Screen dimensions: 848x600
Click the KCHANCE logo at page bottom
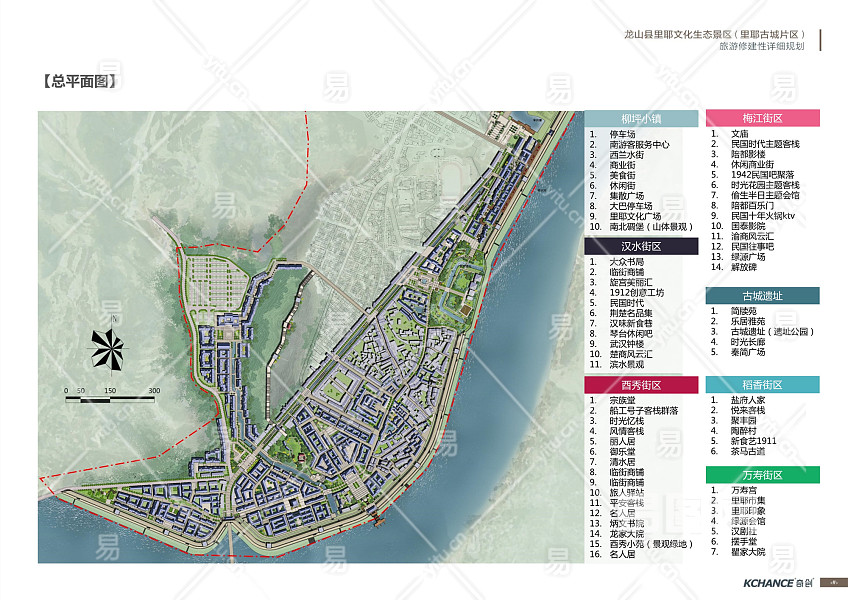(x=778, y=583)
